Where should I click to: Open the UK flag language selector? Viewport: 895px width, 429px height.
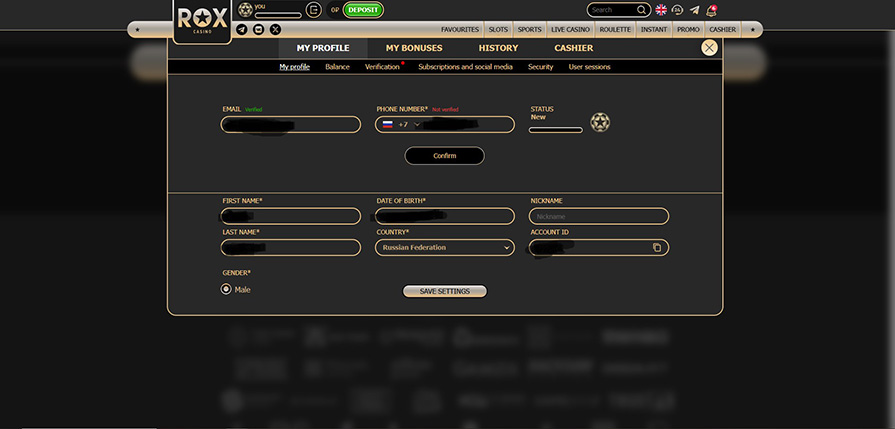(661, 10)
